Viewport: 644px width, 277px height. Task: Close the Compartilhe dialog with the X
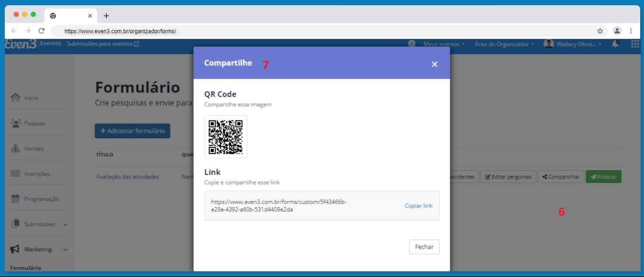434,64
